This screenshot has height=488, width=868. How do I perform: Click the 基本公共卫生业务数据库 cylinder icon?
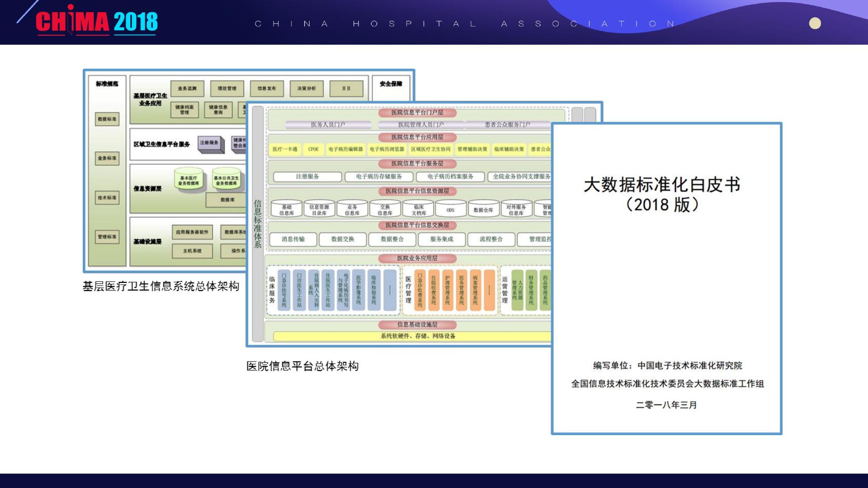click(x=226, y=180)
